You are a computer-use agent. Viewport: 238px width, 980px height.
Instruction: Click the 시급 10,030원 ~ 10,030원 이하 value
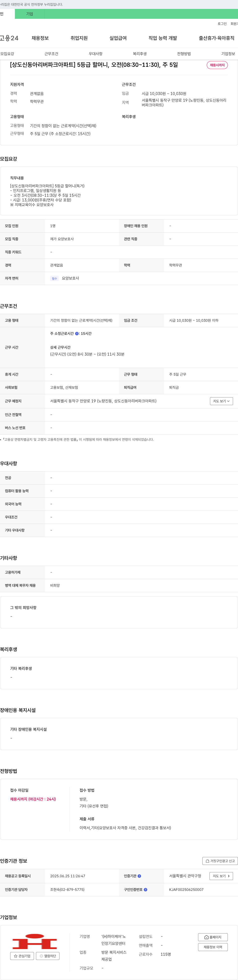point(194,320)
